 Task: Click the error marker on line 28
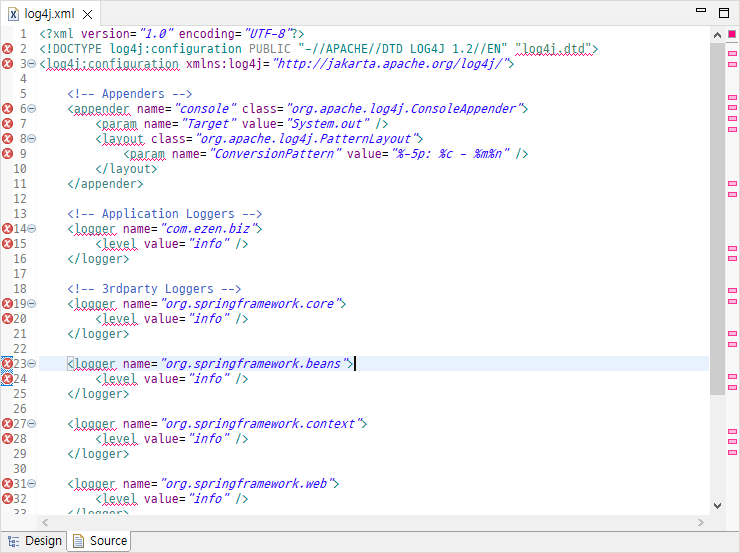point(8,439)
